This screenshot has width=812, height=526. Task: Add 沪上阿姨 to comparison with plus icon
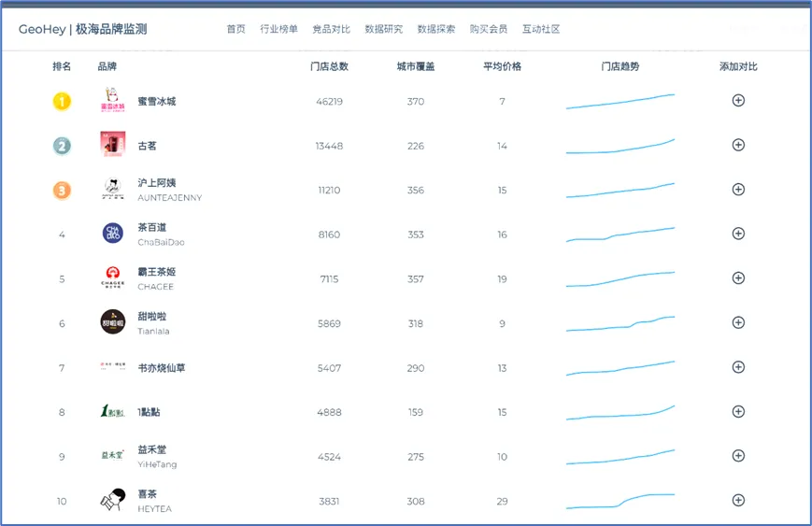[x=738, y=190]
